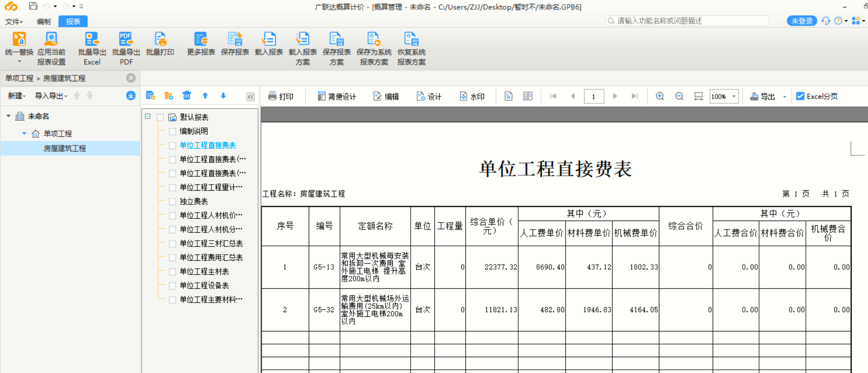Click 应用当前报表设置 icon
868x373 pixels.
[x=51, y=39]
